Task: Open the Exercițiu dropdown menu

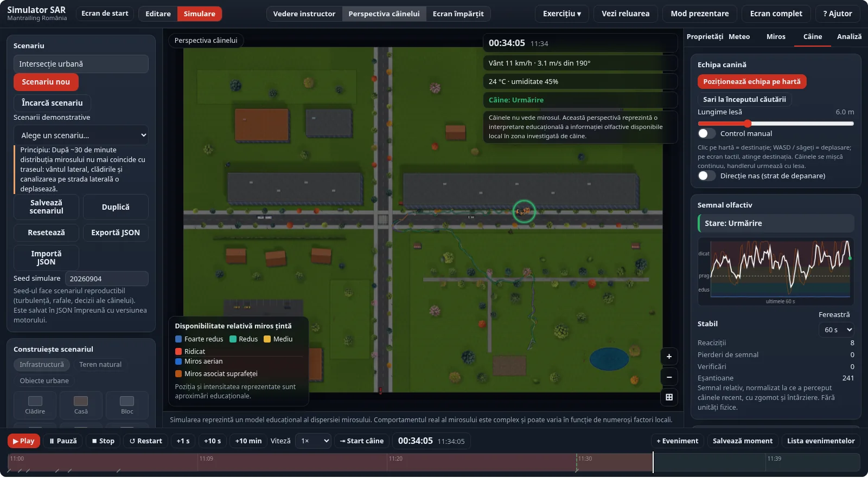Action: pyautogui.click(x=561, y=14)
